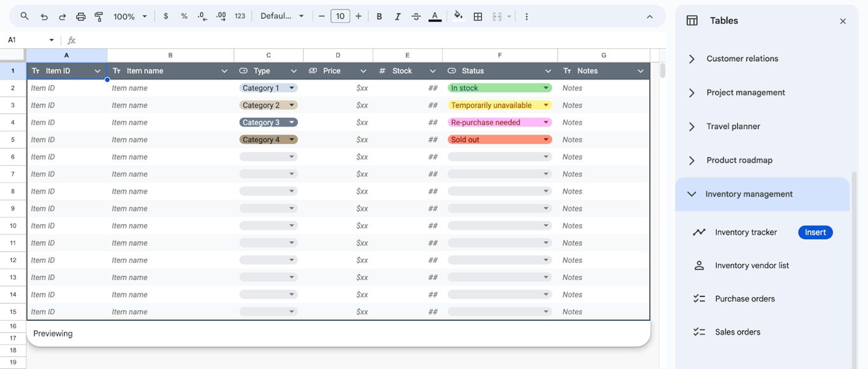The height and width of the screenshot is (369, 868).
Task: Format as percent icon
Action: [184, 17]
